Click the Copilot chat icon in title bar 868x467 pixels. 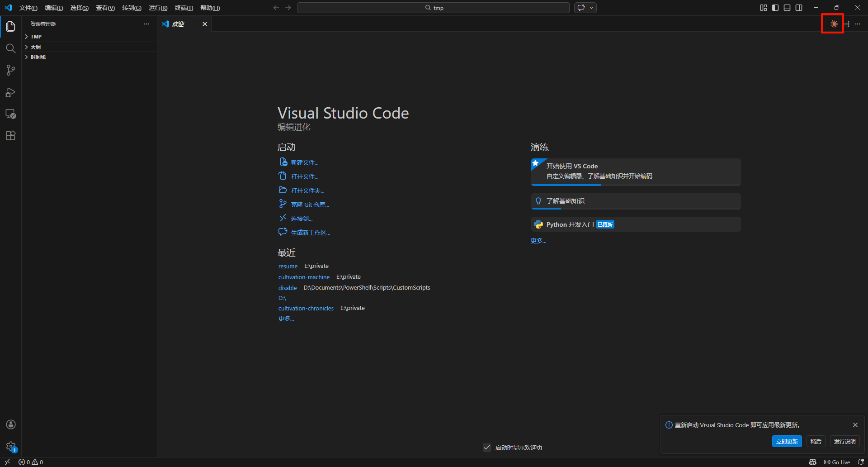point(581,8)
